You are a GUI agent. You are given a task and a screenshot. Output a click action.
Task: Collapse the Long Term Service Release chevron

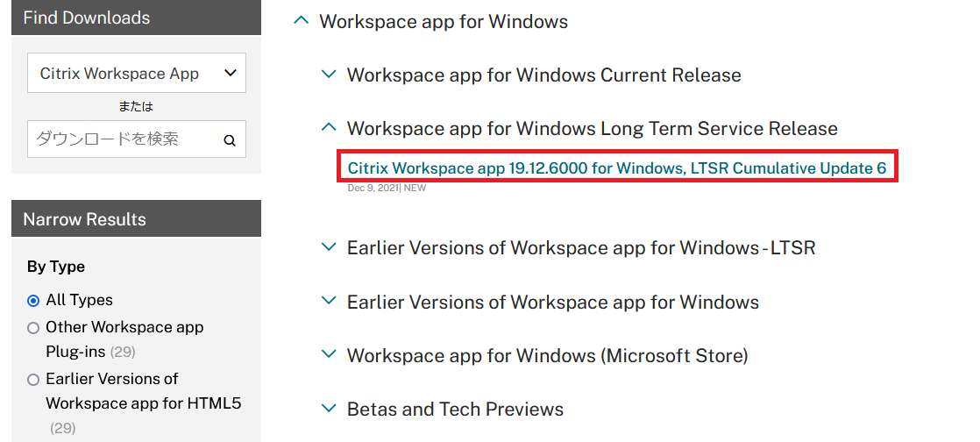tap(329, 128)
